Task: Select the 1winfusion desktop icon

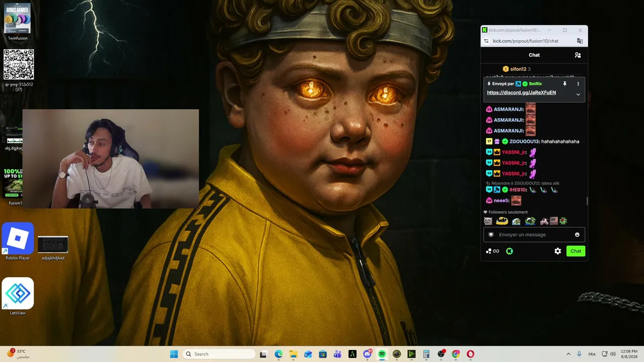Action: [x=18, y=22]
